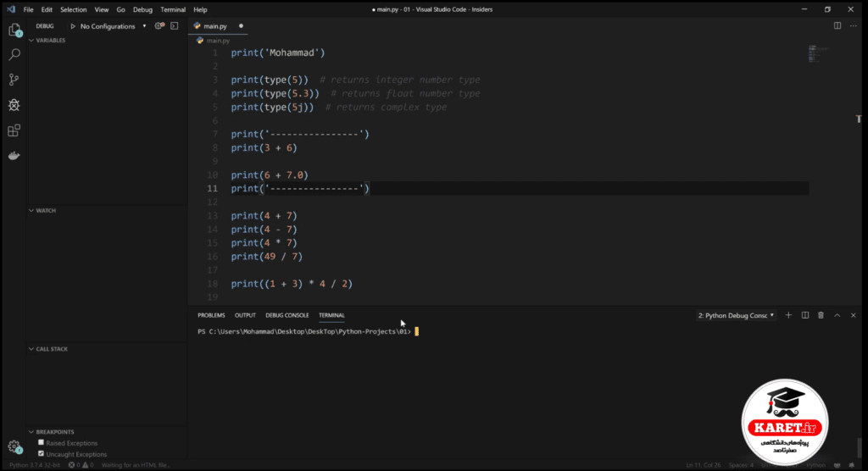Click the comment '# returns integer number type'

click(x=400, y=80)
